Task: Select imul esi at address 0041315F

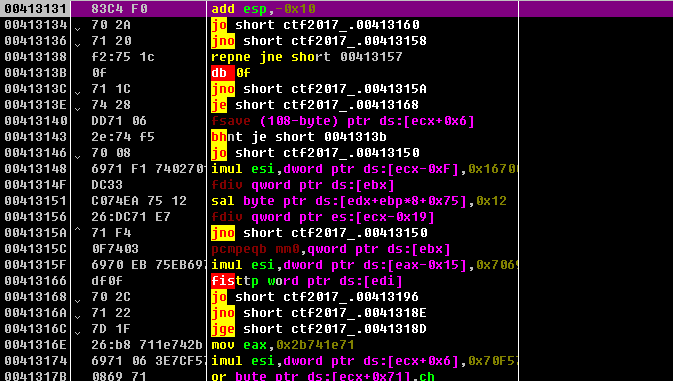Action: 364,265
